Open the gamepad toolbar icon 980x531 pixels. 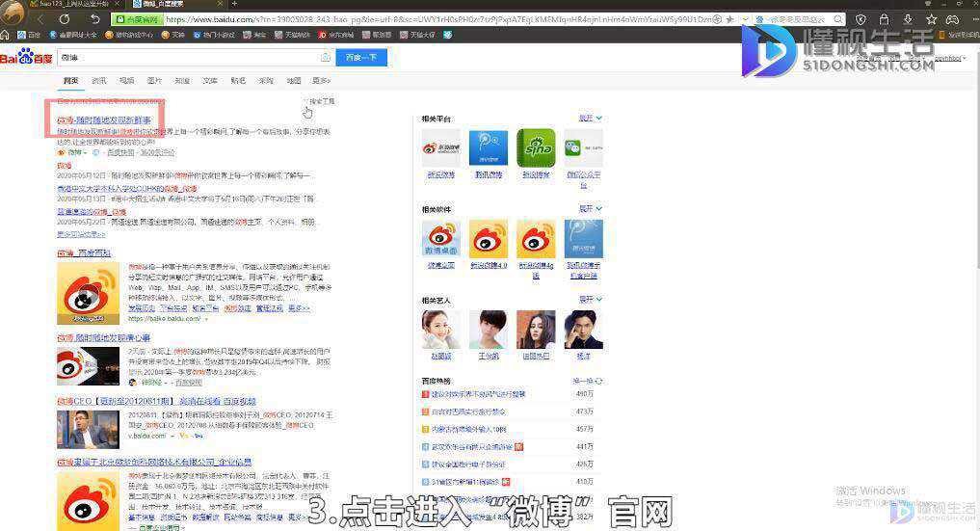[952, 19]
